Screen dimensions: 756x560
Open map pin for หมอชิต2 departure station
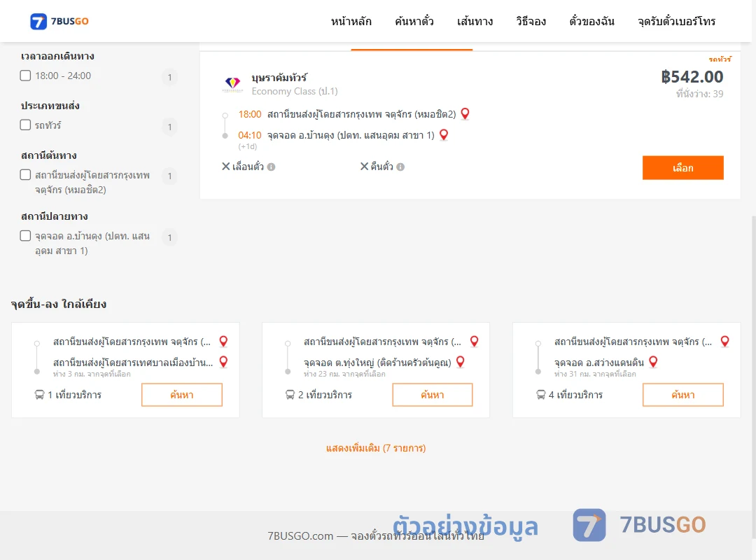(x=465, y=114)
